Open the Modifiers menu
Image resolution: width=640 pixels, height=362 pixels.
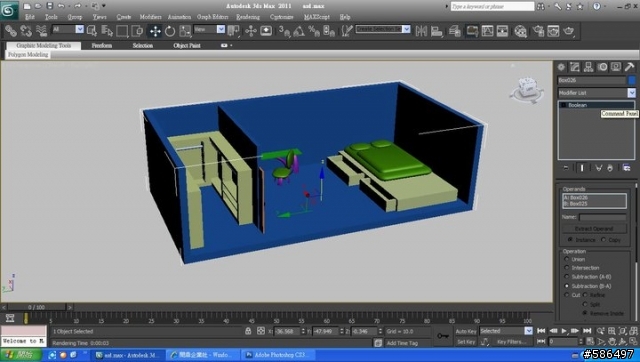(x=150, y=17)
